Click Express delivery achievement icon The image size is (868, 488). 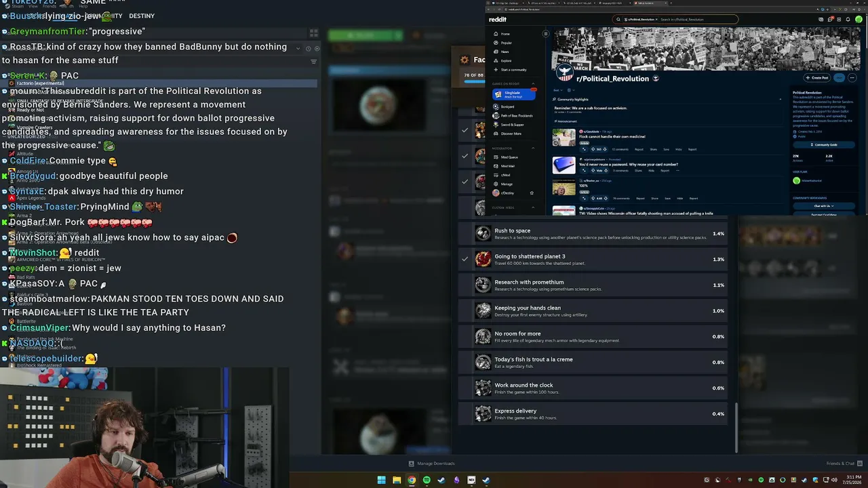pos(483,413)
